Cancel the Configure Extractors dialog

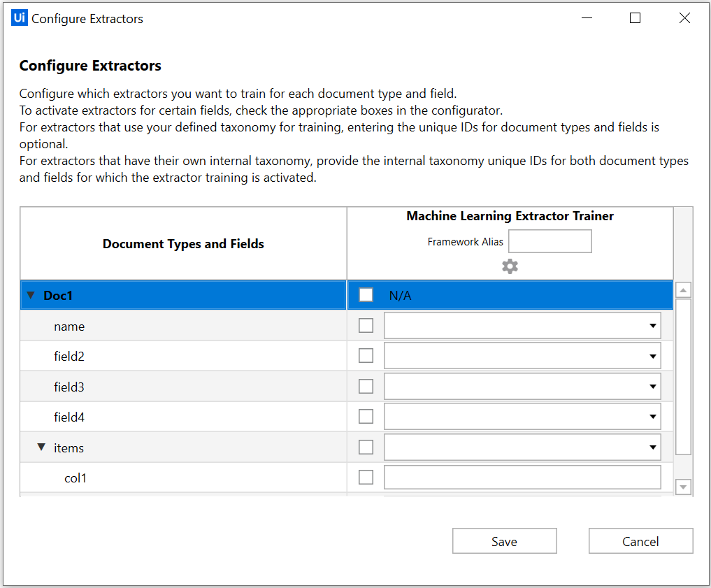coord(640,540)
